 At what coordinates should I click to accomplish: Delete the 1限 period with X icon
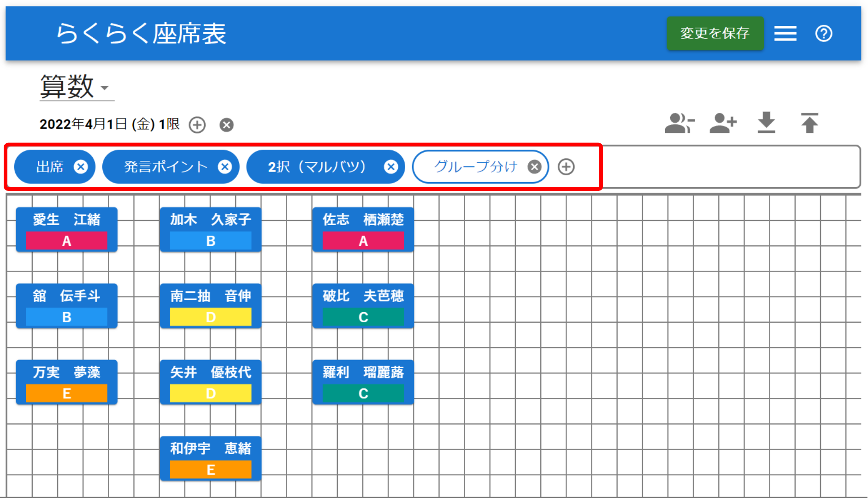point(226,125)
